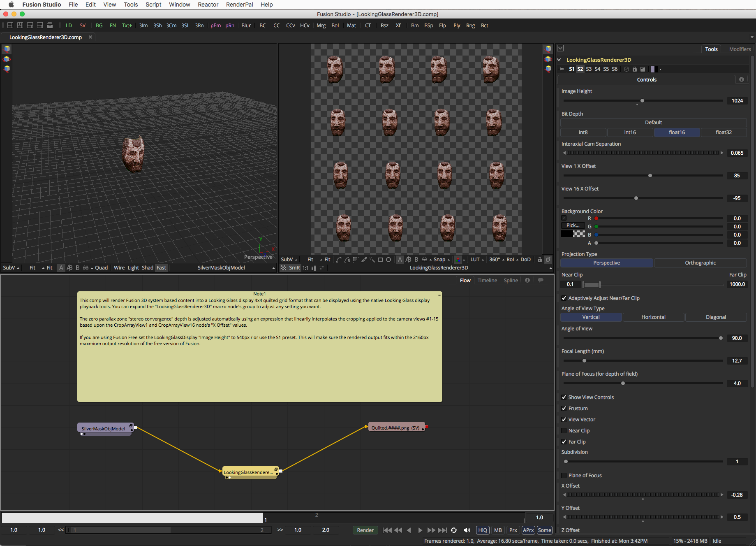Click rotating cube icon in left viewer
This screenshot has width=756, height=546.
point(7,59)
